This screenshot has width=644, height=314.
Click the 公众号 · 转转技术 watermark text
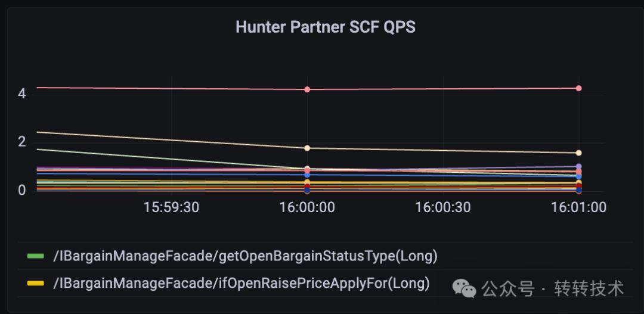553,288
